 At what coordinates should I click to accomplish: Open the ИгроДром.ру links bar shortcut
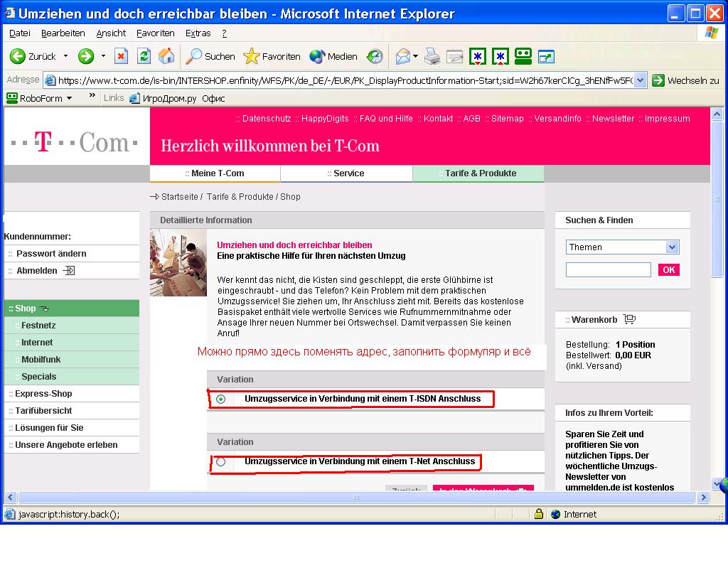(x=163, y=98)
